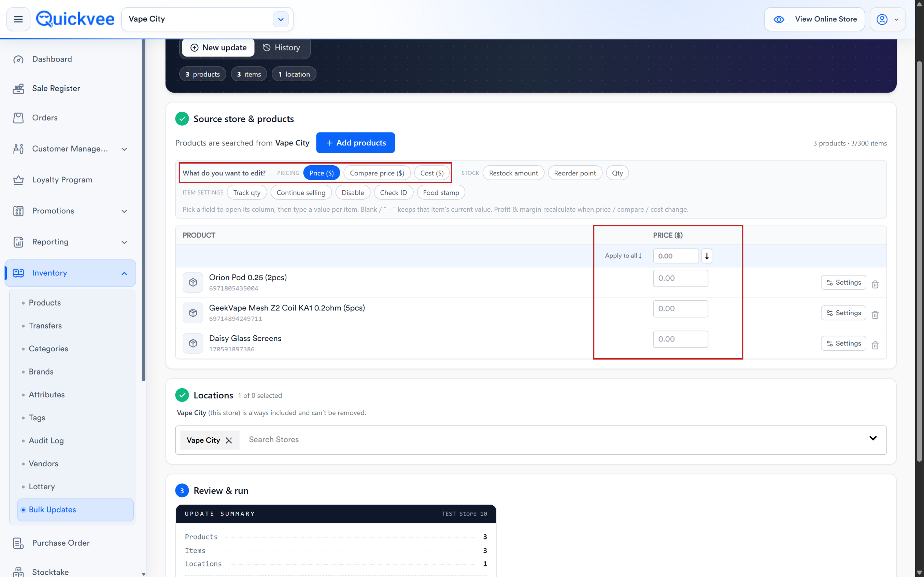Click the step 3 Review badge

[x=182, y=491]
